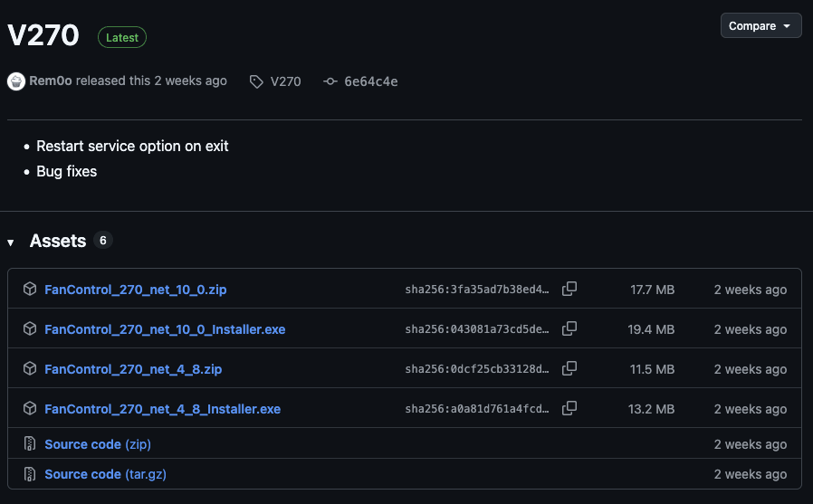
Task: Download FanControl_270_net_10_0.zip
Action: pyautogui.click(x=135, y=290)
